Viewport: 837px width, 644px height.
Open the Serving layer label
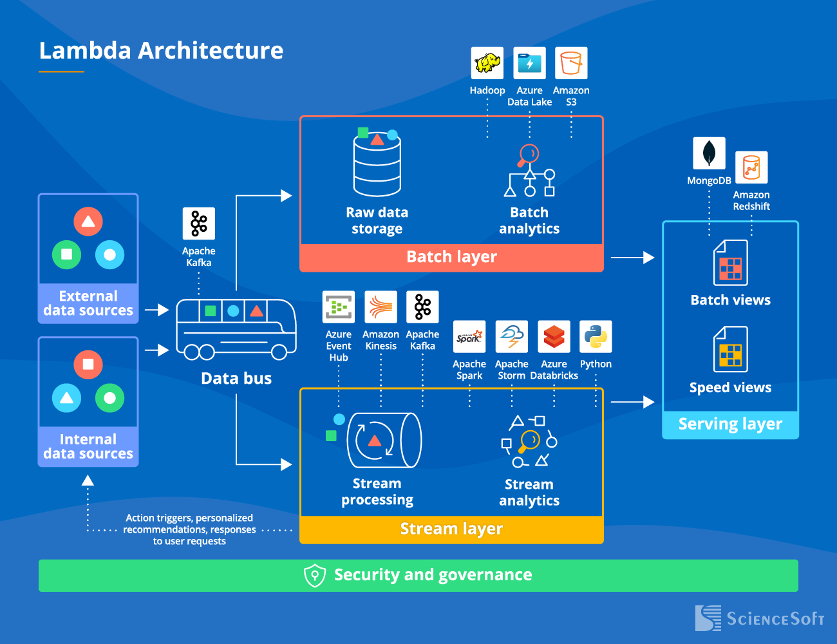(x=730, y=424)
